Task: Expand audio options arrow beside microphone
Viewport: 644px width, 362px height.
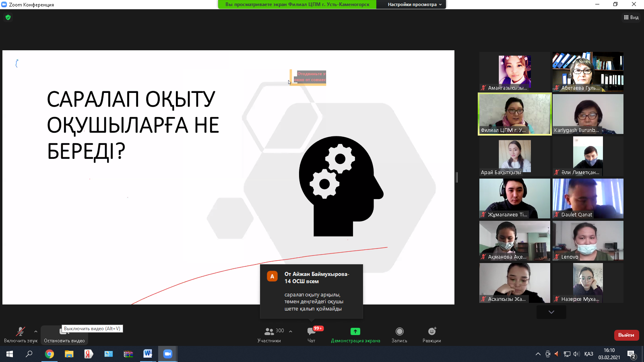Action: (36, 331)
